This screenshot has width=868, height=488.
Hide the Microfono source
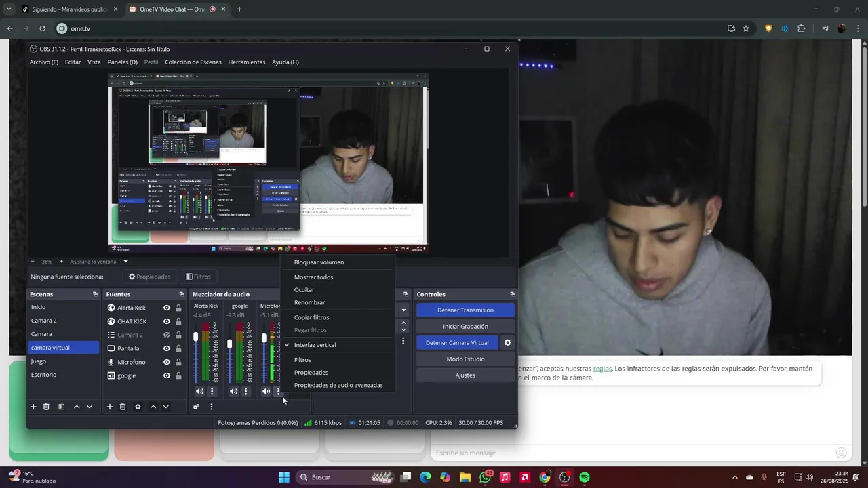pos(167,362)
